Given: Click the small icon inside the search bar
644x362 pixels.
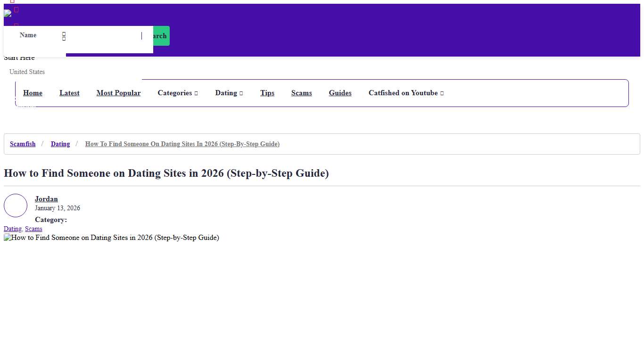Looking at the screenshot, I should [64, 36].
